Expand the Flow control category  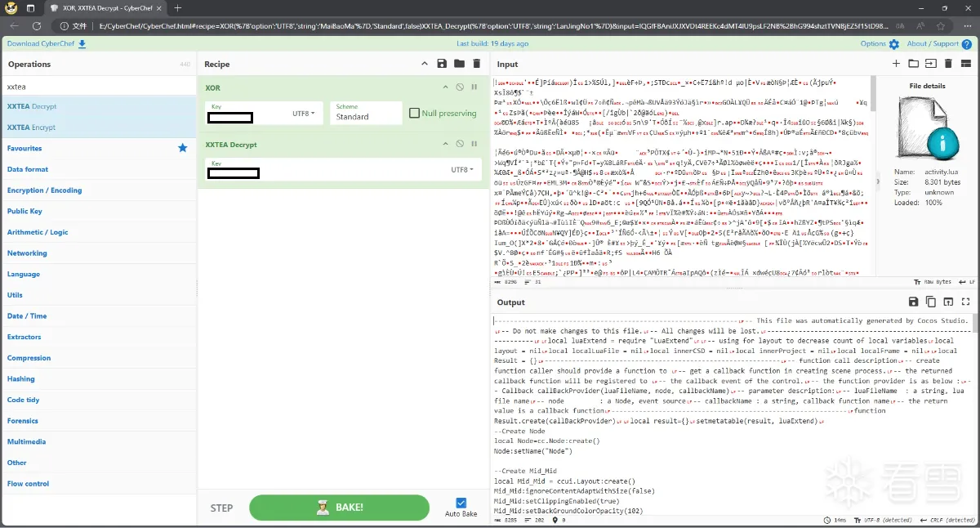pos(98,484)
